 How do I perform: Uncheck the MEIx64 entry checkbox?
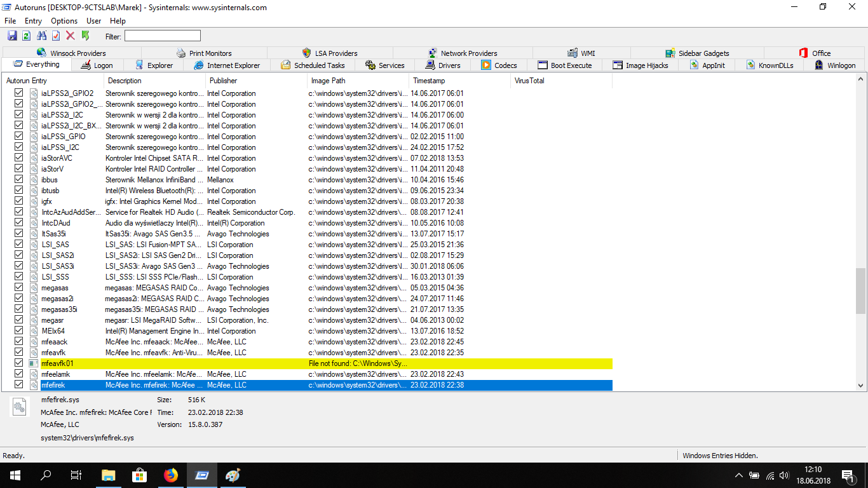pyautogui.click(x=18, y=330)
